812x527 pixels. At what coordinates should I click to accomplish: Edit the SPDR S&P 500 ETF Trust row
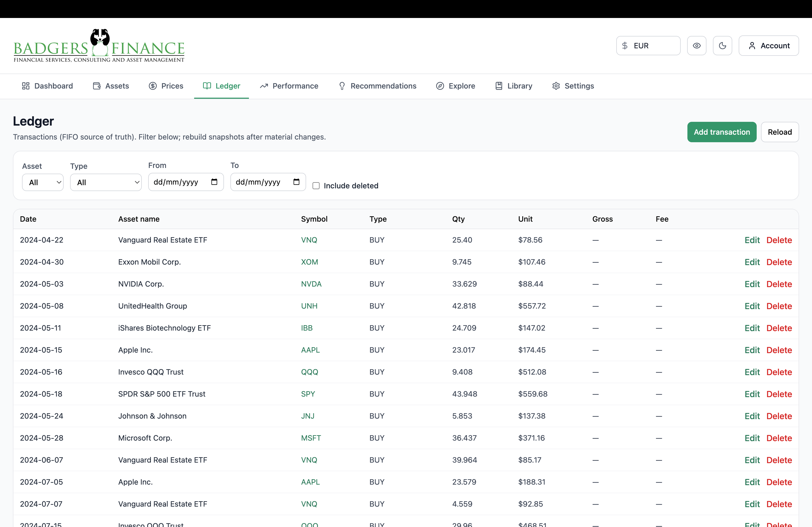pos(752,394)
